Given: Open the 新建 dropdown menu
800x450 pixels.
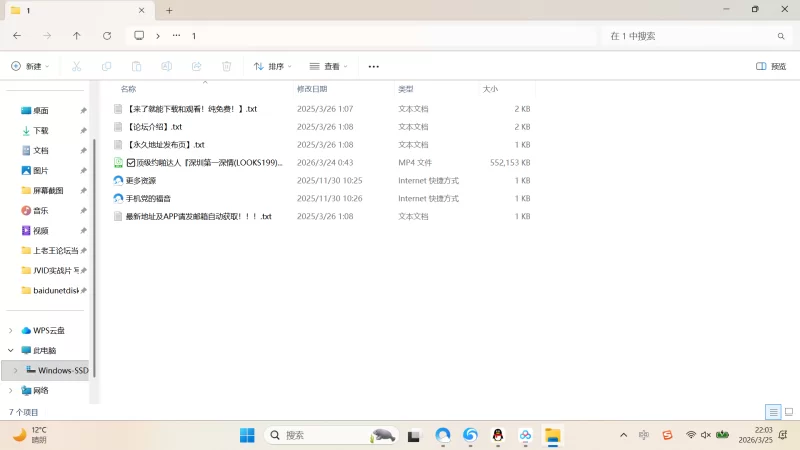Looking at the screenshot, I should click(x=30, y=66).
